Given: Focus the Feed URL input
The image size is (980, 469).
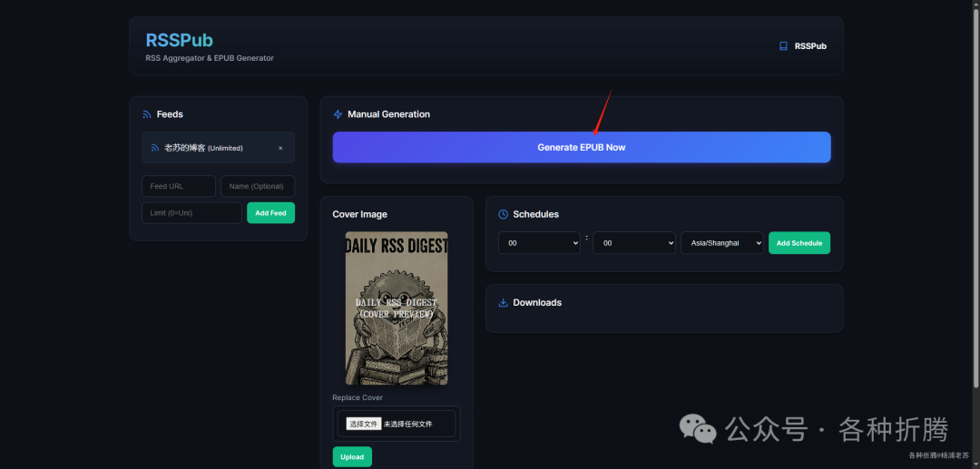Looking at the screenshot, I should click(x=179, y=186).
